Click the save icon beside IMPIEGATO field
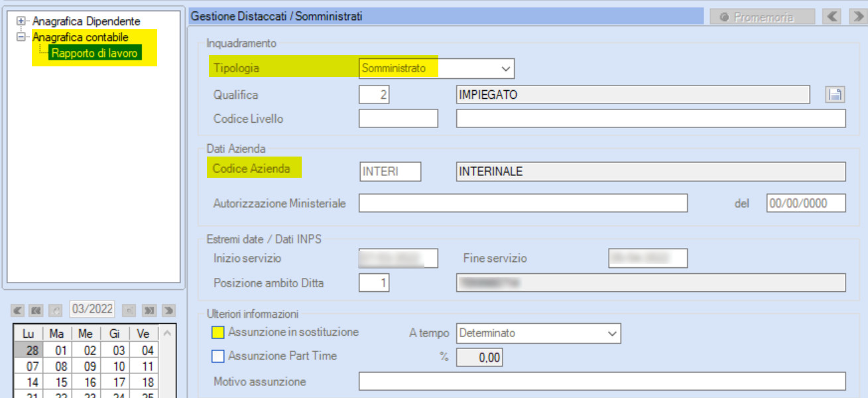 [x=834, y=95]
